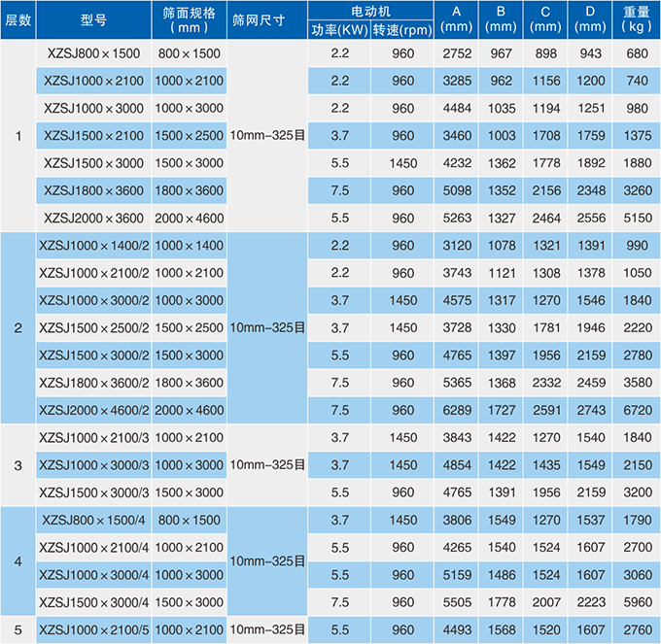Select the weight value 5150

[x=636, y=219]
